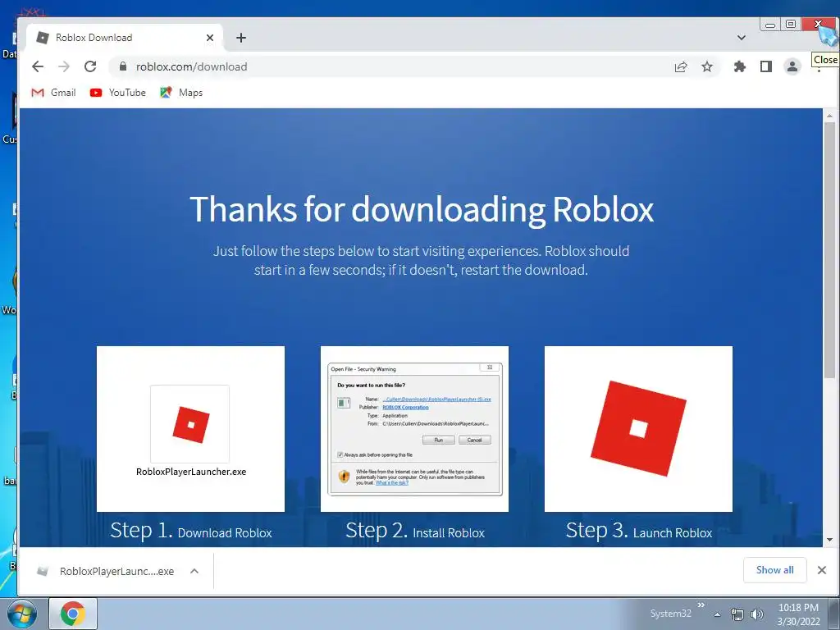840x630 pixels.
Task: Click the security warning step 2 image
Action: [414, 429]
